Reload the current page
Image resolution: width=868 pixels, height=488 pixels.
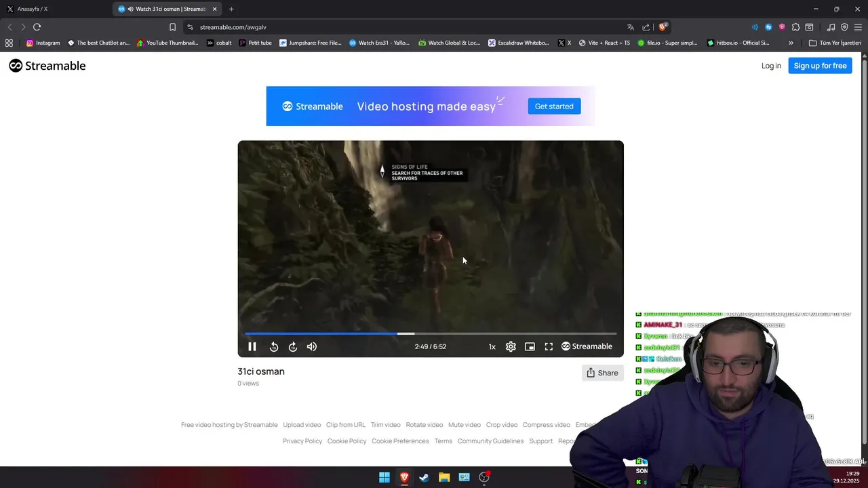coord(37,27)
